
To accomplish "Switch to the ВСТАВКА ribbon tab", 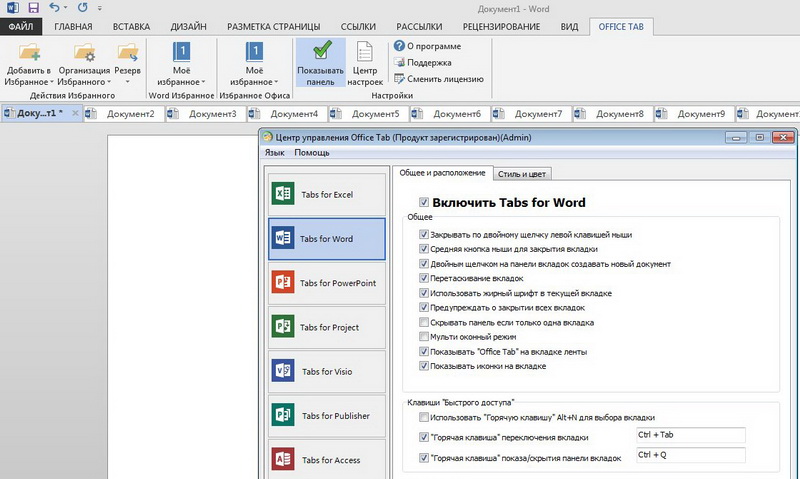I will 131,27.
